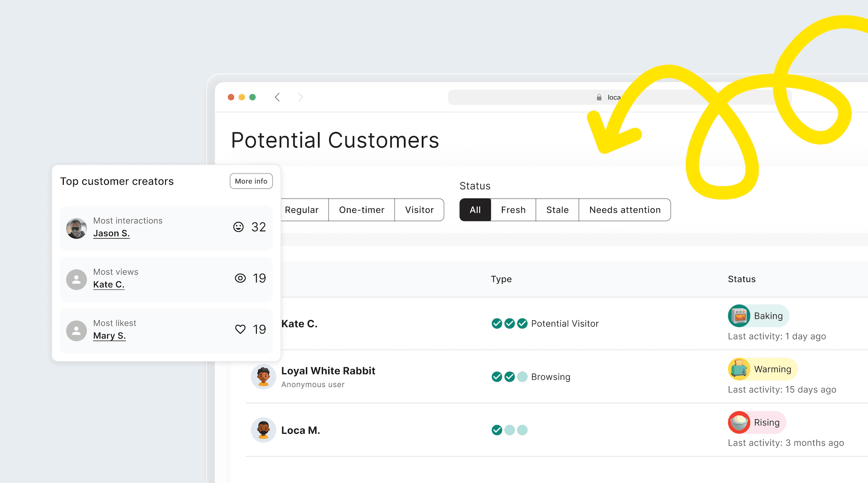Click Loca M. third progress dot
Viewport: 868px width, 483px height.
point(522,430)
